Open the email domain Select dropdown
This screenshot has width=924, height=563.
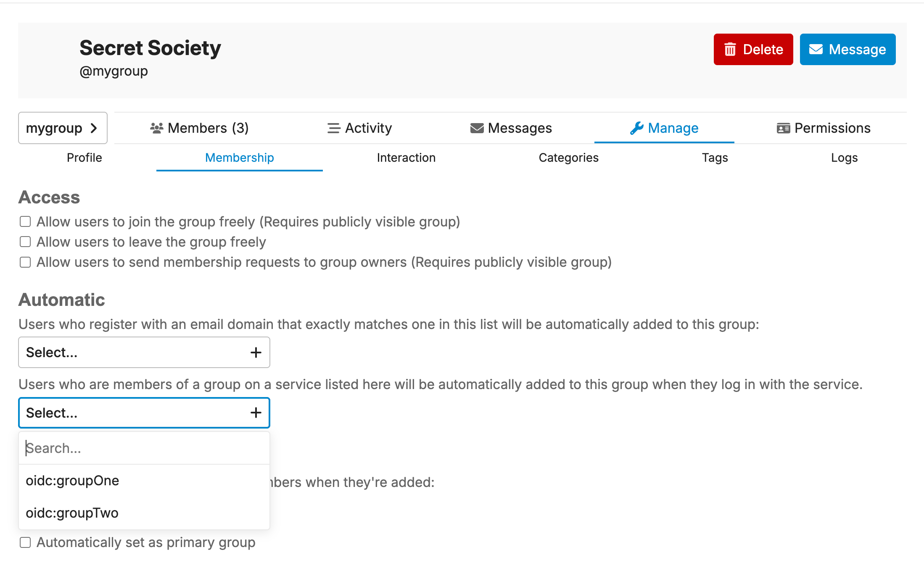pyautogui.click(x=144, y=353)
